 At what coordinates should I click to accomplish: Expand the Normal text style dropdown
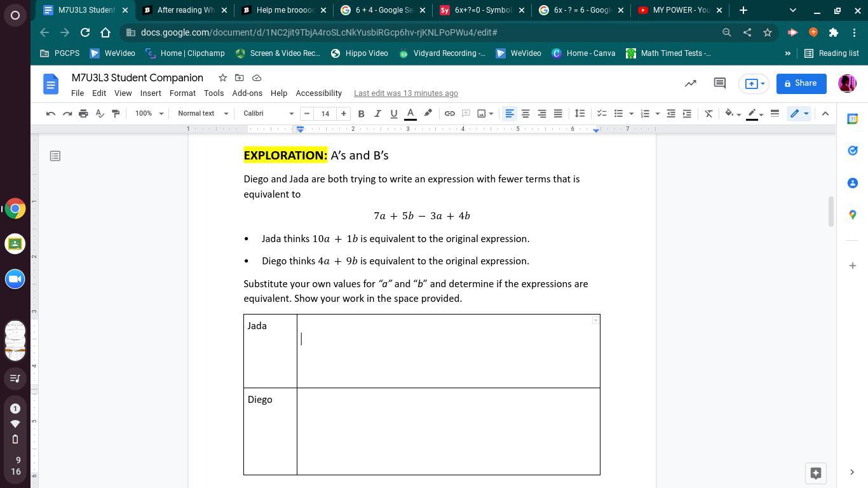pos(202,114)
